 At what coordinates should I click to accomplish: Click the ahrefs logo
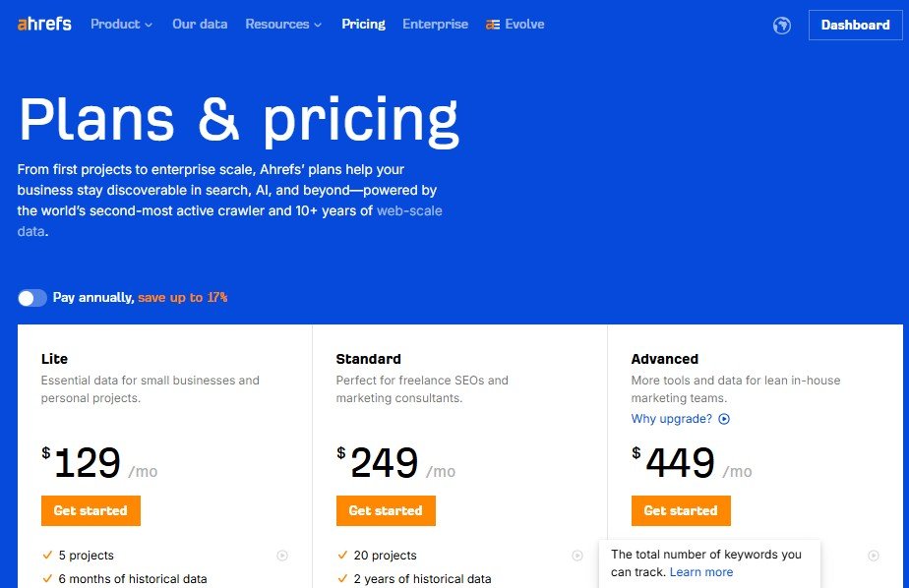(x=44, y=24)
